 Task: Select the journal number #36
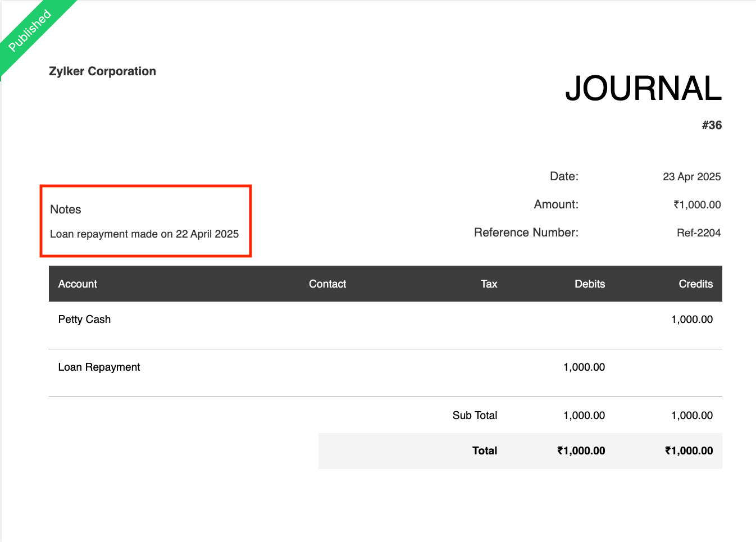click(x=712, y=125)
